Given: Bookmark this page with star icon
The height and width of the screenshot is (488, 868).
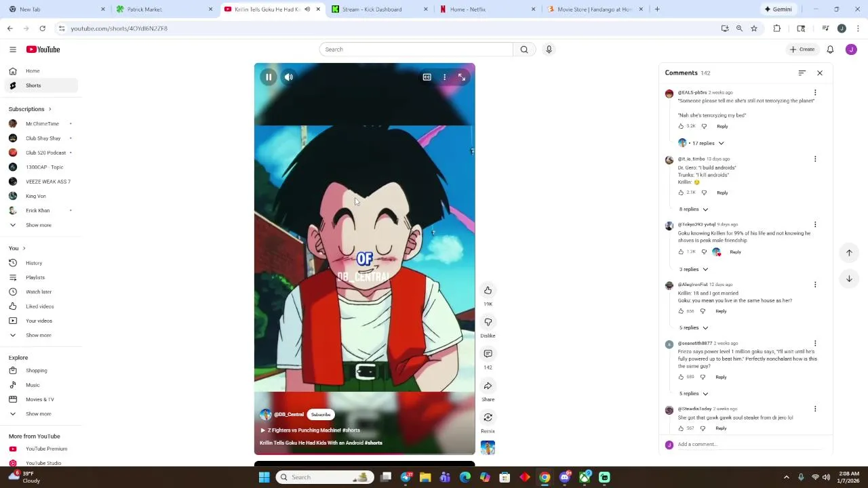Looking at the screenshot, I should pyautogui.click(x=754, y=28).
